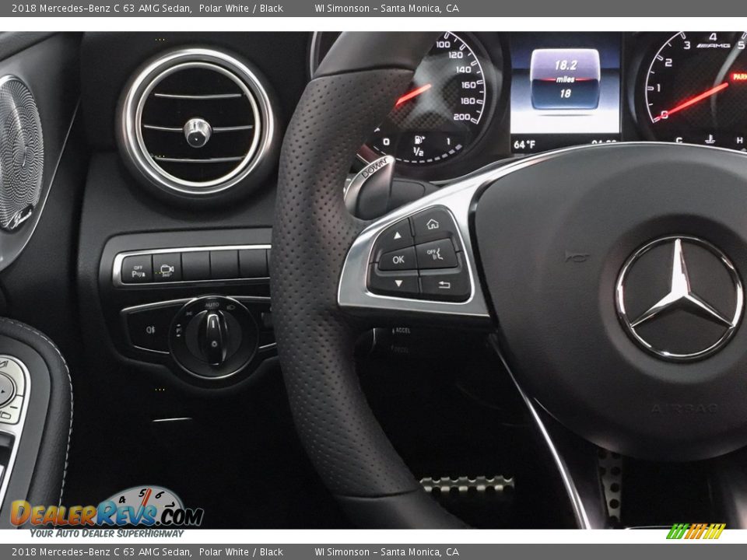The height and width of the screenshot is (560, 747).
Task: Tap the up arrow steering wheel button
Action: click(x=396, y=235)
